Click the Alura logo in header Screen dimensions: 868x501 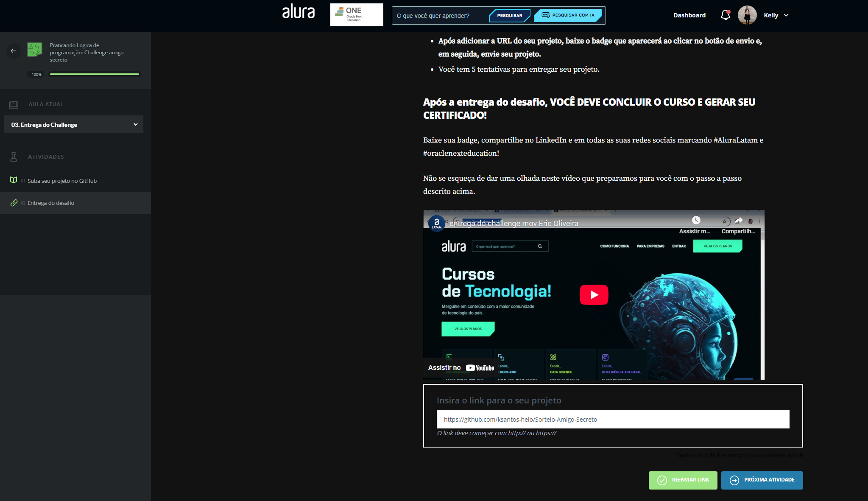299,12
